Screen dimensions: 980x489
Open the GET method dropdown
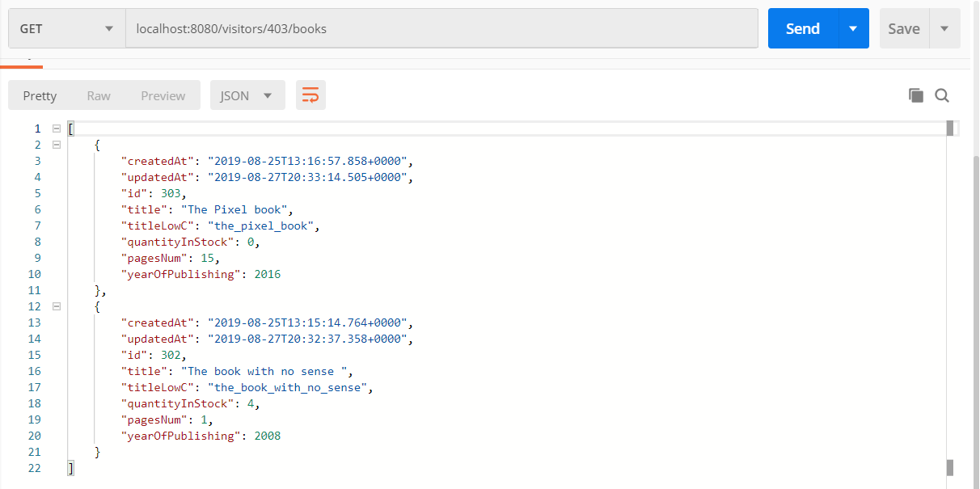point(66,28)
